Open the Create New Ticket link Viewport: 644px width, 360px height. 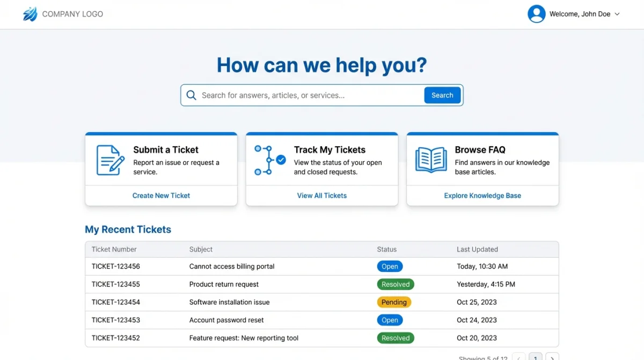click(x=160, y=196)
